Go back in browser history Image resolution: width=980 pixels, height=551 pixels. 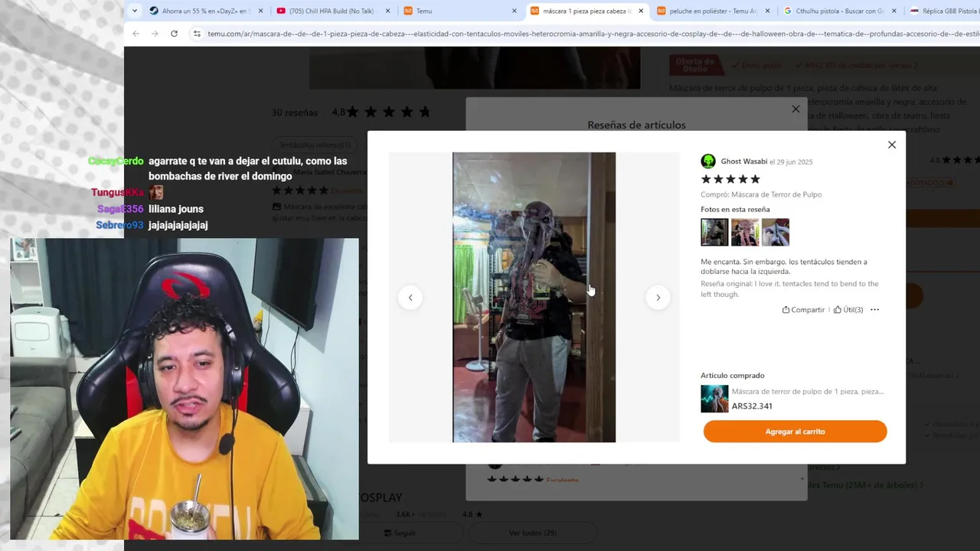click(x=136, y=34)
